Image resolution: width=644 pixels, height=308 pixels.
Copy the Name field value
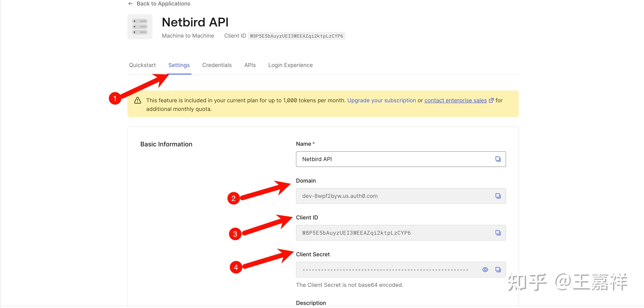498,159
